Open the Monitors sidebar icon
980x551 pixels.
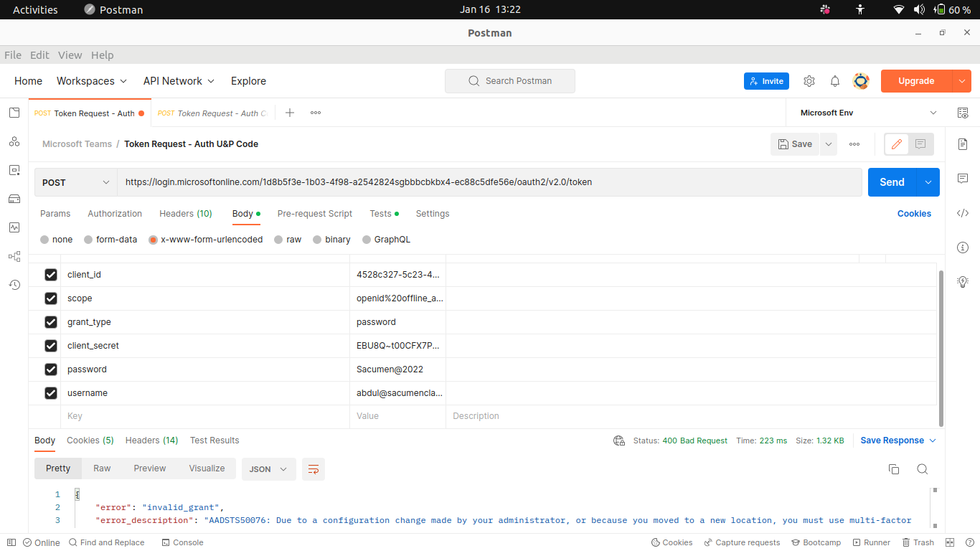pyautogui.click(x=14, y=227)
